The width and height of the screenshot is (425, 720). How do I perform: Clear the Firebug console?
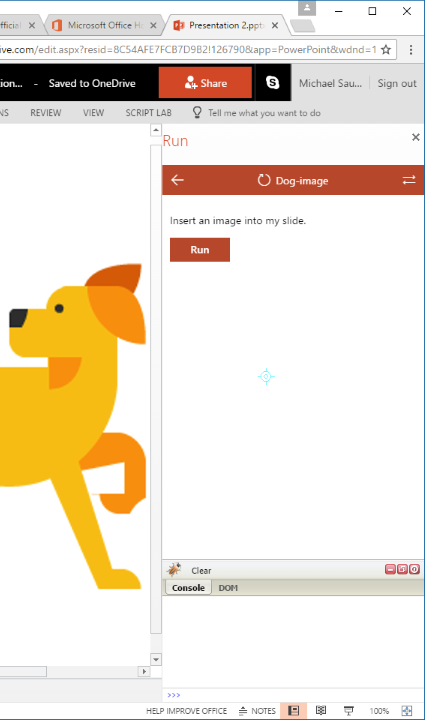[x=201, y=571]
